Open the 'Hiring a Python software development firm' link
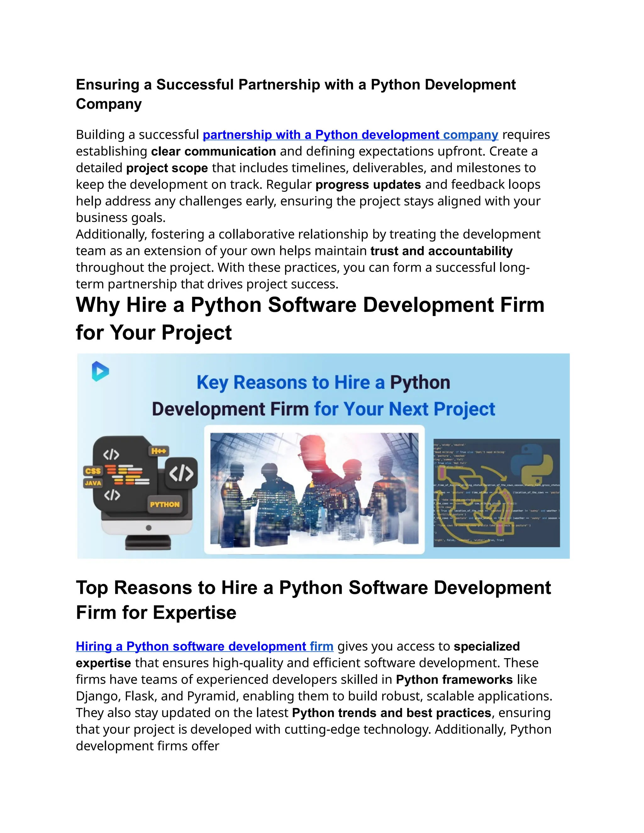This screenshot has width=644, height=833. [204, 646]
